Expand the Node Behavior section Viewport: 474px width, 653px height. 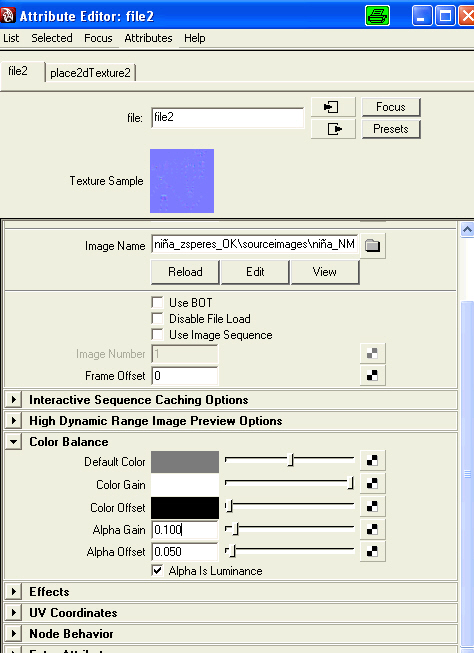coord(14,634)
